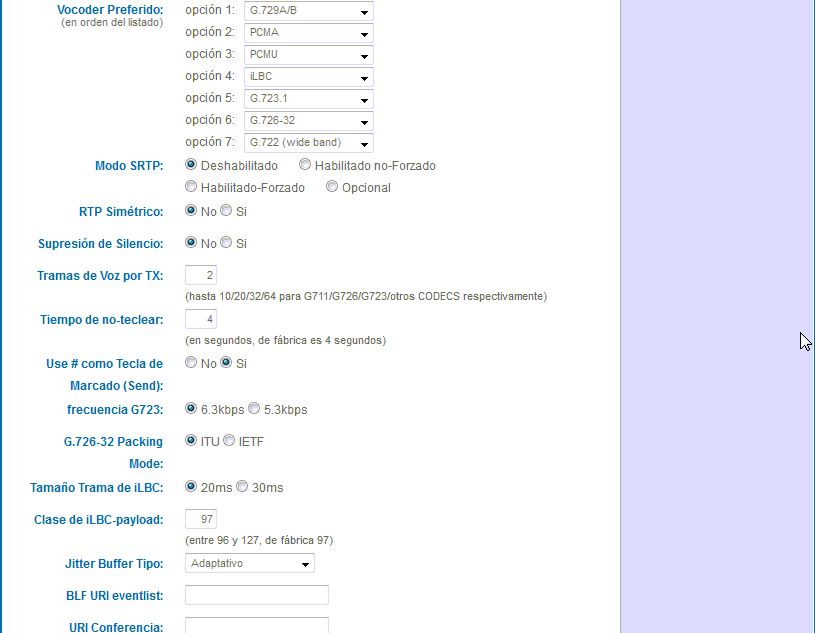Click the empty BLF URI eventlist field
Image resolution: width=815 pixels, height=633 pixels.
click(256, 594)
